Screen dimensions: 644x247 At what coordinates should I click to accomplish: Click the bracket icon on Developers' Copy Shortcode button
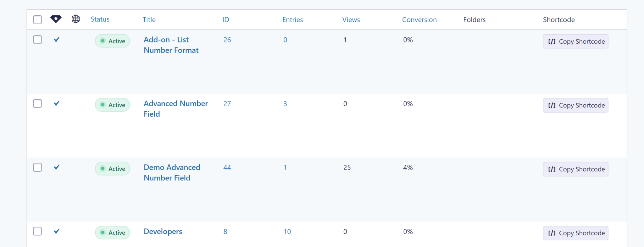pyautogui.click(x=552, y=233)
